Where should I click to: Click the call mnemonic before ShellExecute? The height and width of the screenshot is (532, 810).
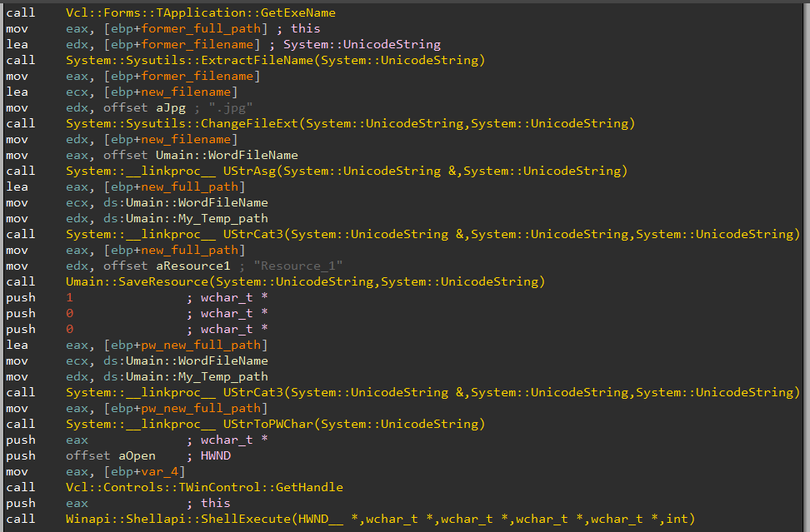(21, 519)
